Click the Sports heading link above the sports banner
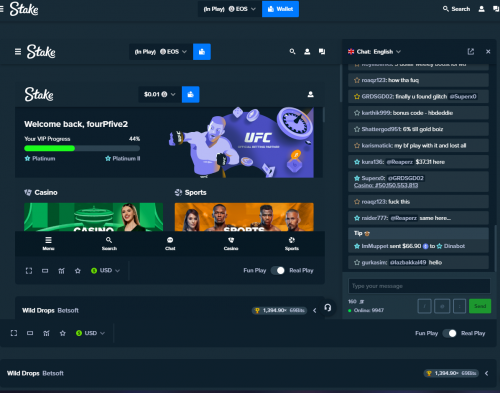The height and width of the screenshot is (393, 500). click(x=191, y=192)
